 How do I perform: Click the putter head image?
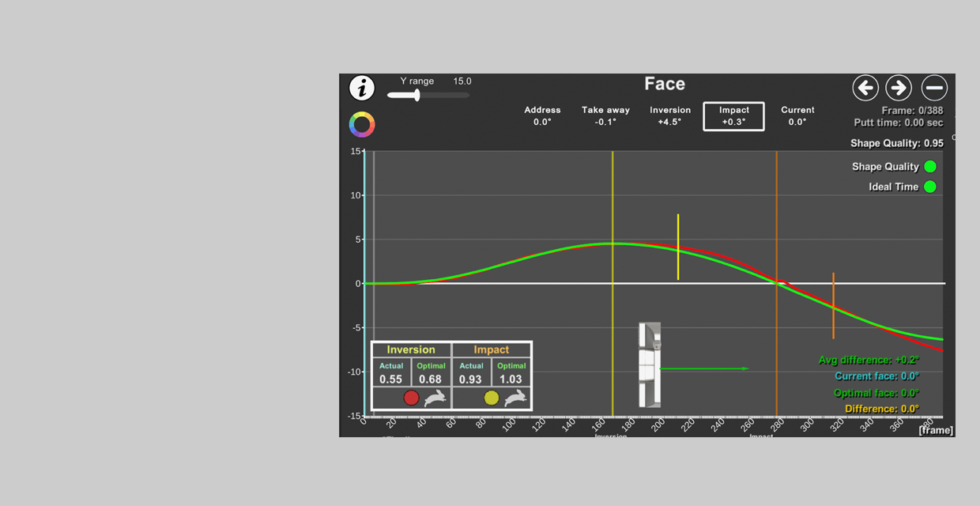point(650,364)
